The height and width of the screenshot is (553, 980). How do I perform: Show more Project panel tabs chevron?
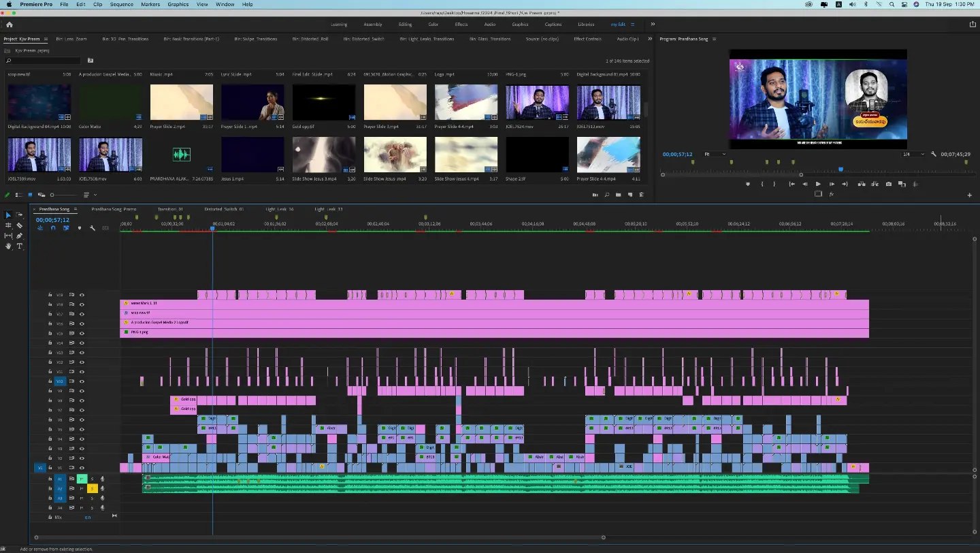click(x=650, y=39)
